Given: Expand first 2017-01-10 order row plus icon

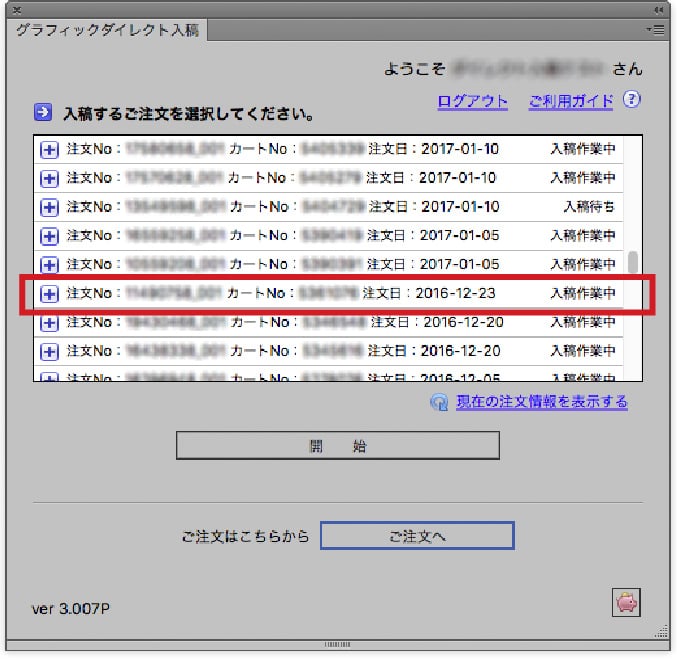Looking at the screenshot, I should click(x=49, y=150).
